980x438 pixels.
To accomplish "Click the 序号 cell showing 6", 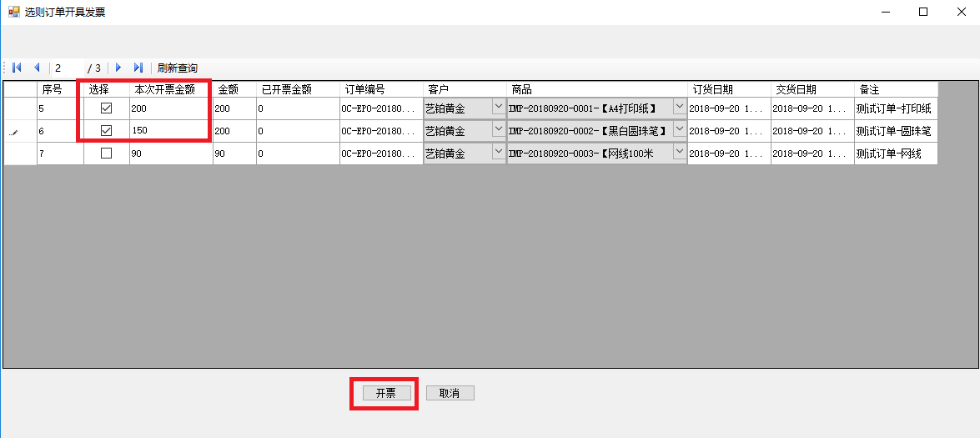I will [61, 131].
